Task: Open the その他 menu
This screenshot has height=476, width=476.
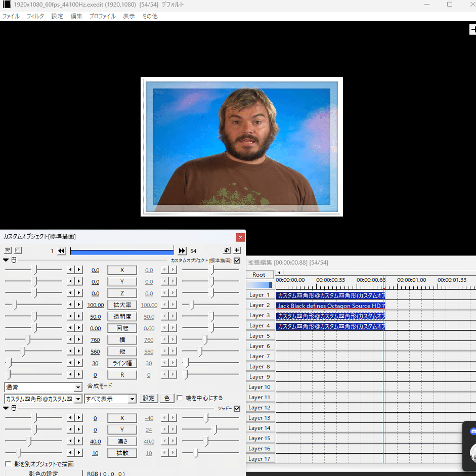Action: (x=150, y=16)
